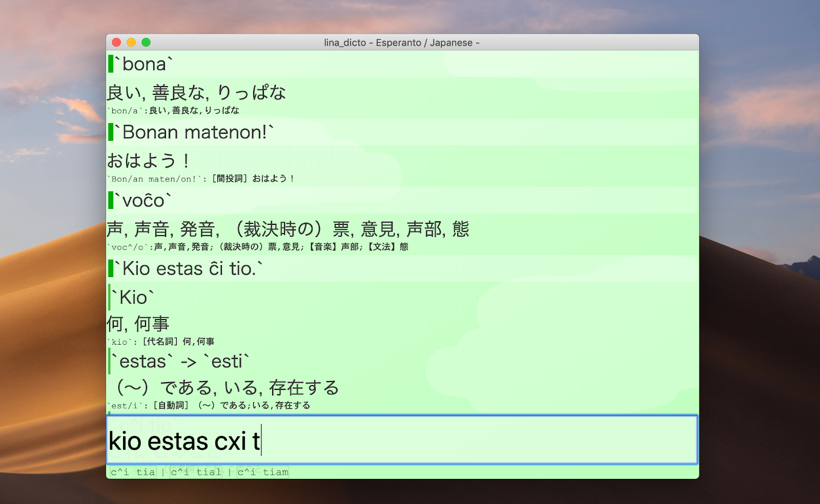
Task: Click the `Bonan matenon!` entry heading
Action: click(x=195, y=132)
